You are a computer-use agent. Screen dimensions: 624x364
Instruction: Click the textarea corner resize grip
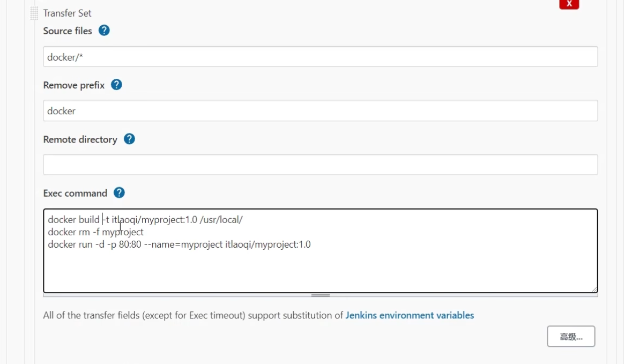tap(594, 289)
